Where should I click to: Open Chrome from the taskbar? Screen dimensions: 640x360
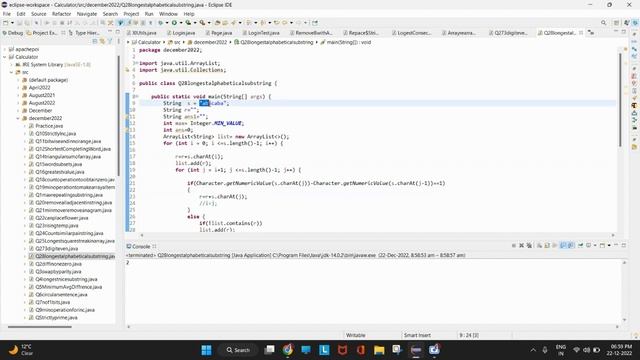(x=287, y=350)
